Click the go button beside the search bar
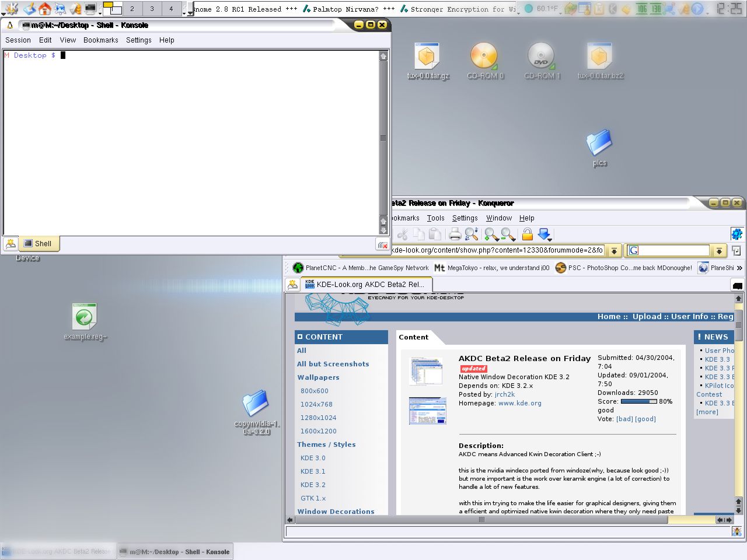Viewport: 747px width, 560px height. (x=736, y=251)
